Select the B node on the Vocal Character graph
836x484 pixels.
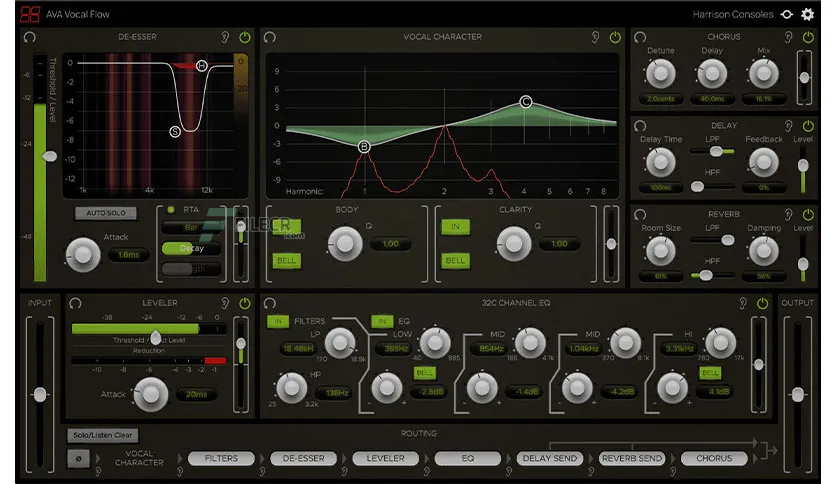[x=364, y=147]
